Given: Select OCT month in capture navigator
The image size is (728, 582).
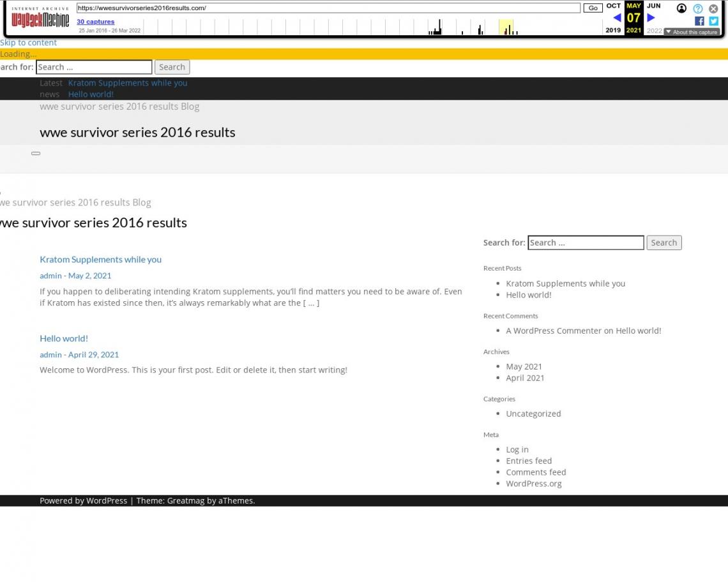Looking at the screenshot, I should point(613,6).
